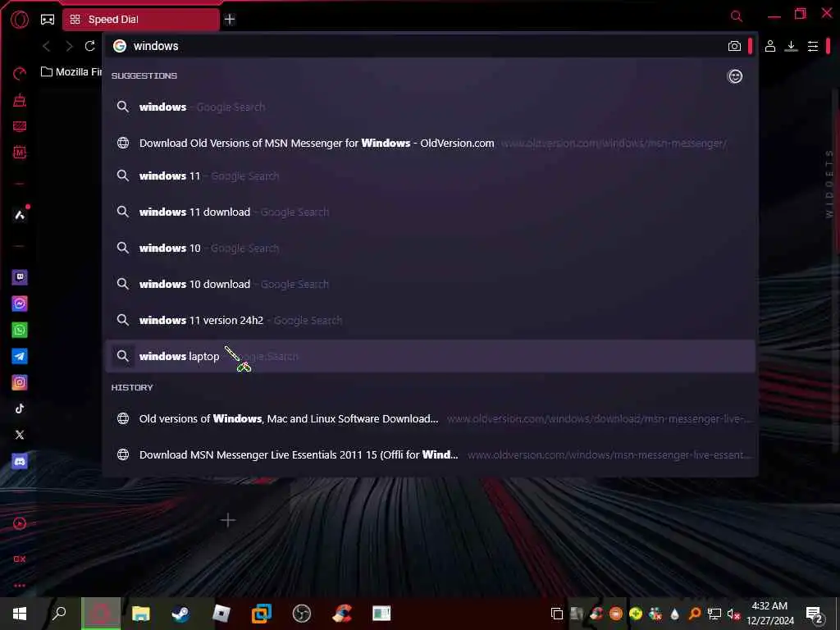Click the GX logo icon in sidebar

tap(20, 559)
